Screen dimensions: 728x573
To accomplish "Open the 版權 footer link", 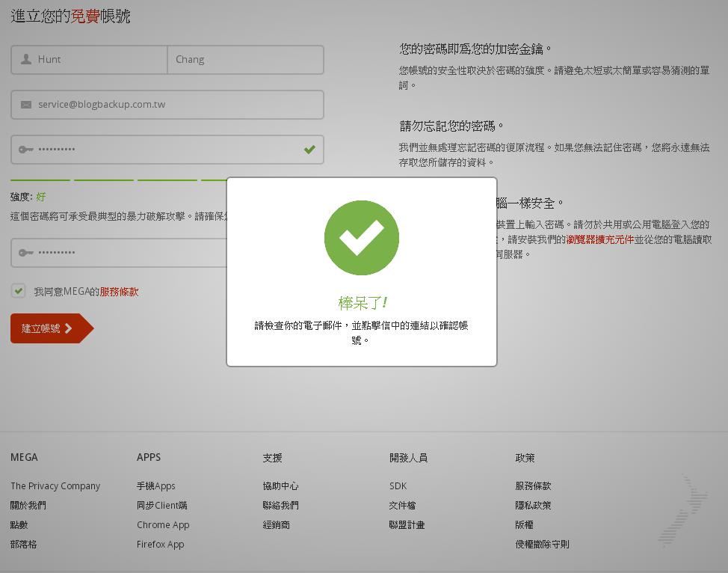I will 524,524.
